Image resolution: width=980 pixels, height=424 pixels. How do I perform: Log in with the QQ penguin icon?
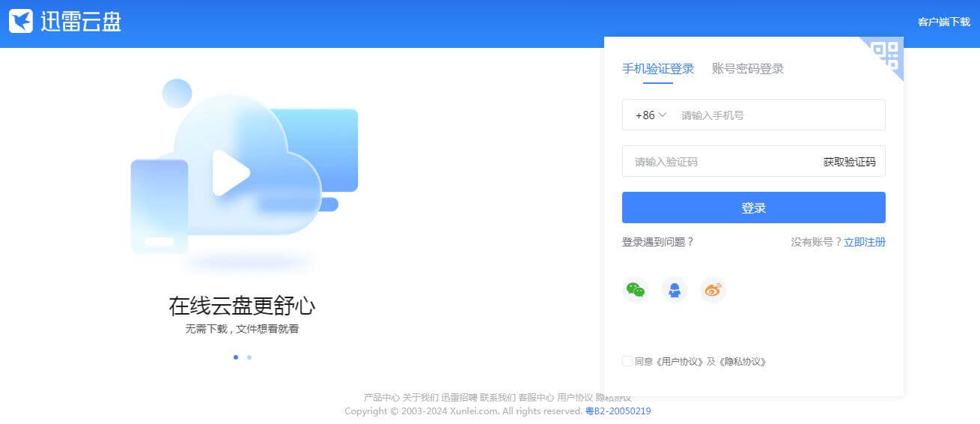[675, 290]
